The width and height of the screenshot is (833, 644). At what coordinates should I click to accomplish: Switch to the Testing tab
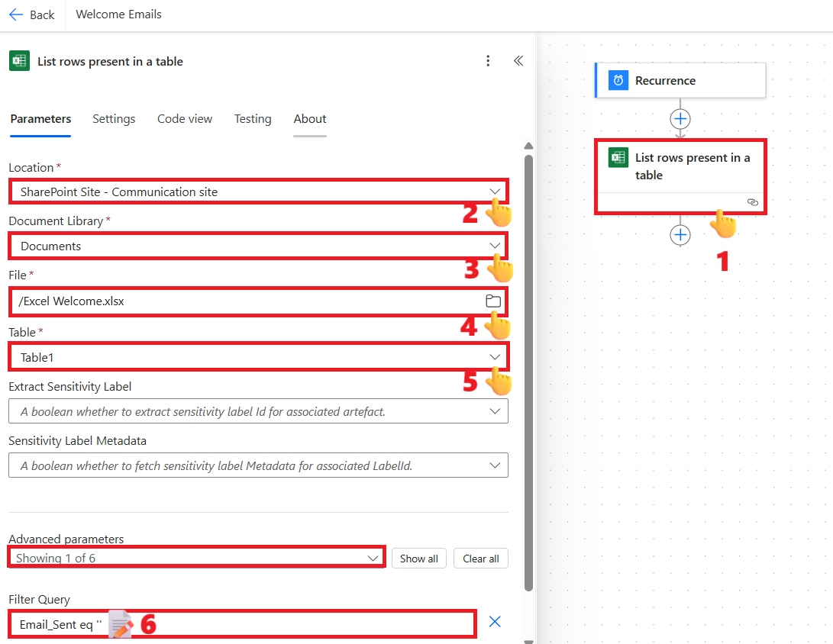click(253, 119)
